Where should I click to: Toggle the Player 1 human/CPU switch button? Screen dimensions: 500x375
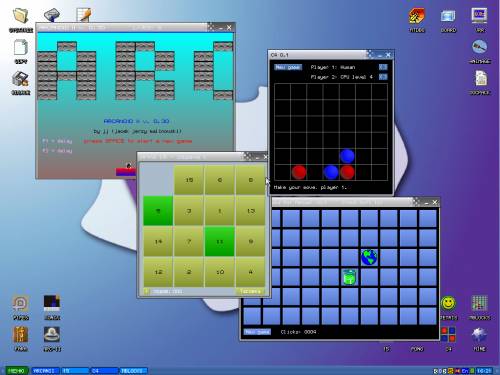(383, 67)
